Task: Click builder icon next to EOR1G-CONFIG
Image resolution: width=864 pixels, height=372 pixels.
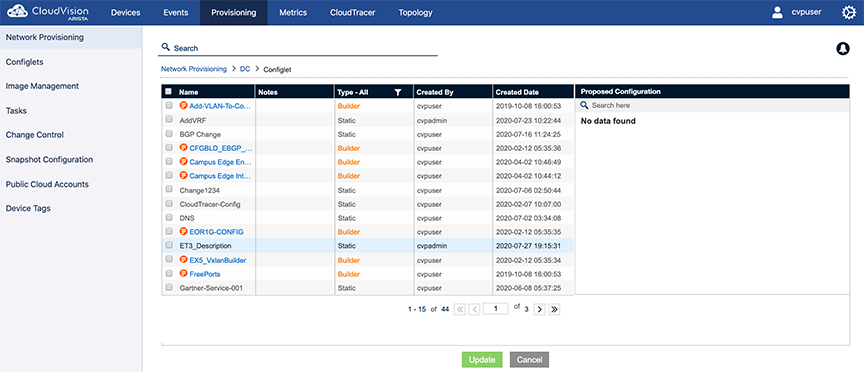Action: [x=183, y=231]
